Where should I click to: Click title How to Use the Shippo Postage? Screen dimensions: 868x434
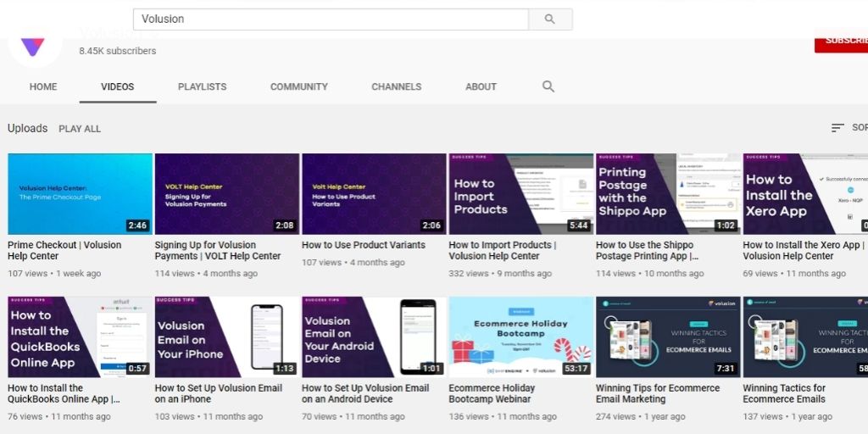pos(647,250)
